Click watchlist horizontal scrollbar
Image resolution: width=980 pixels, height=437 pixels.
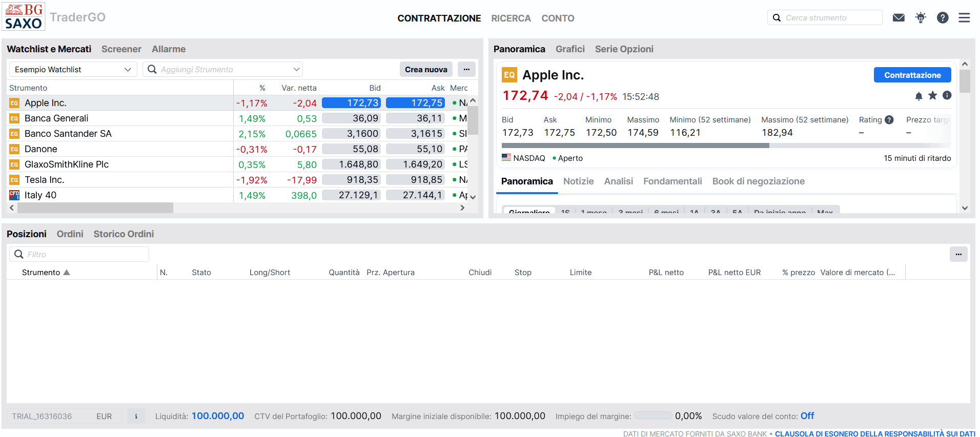click(95, 208)
